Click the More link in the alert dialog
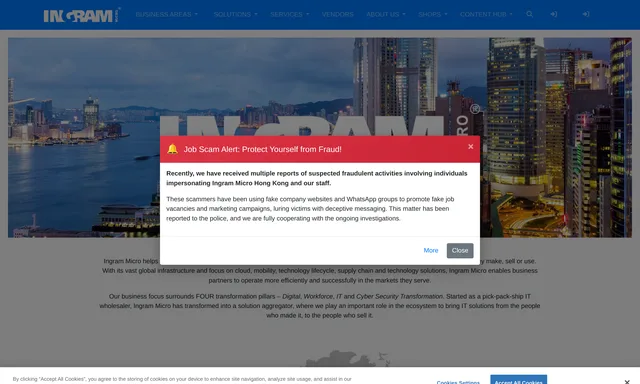 pos(431,251)
